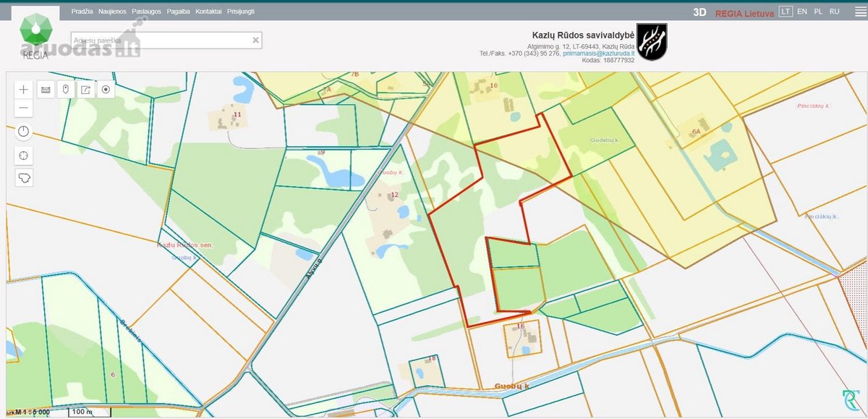Open the Kontaktai page
The height and width of the screenshot is (419, 868).
pos(208,12)
